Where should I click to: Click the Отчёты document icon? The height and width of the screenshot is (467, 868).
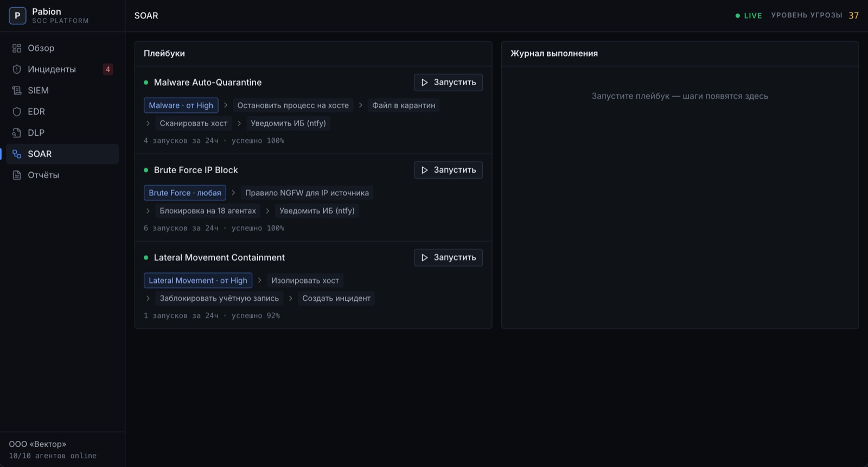pyautogui.click(x=17, y=175)
